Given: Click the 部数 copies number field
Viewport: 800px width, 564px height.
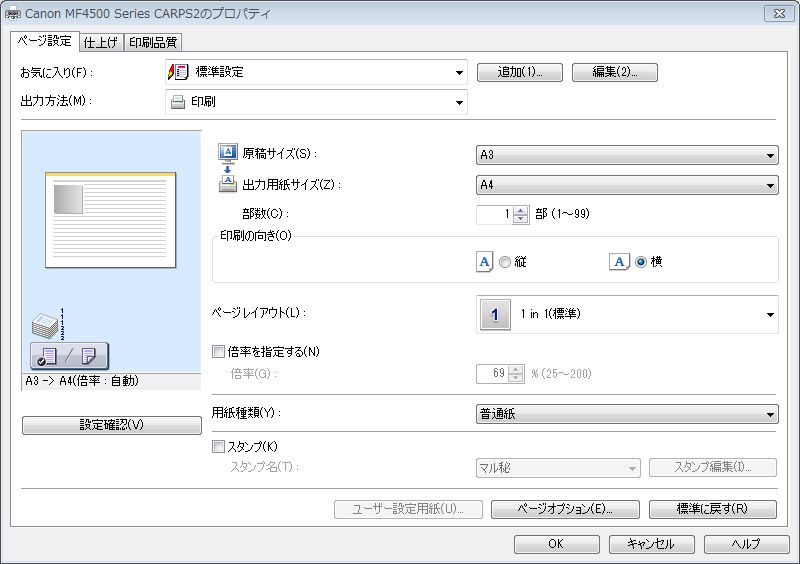Looking at the screenshot, I should (494, 214).
